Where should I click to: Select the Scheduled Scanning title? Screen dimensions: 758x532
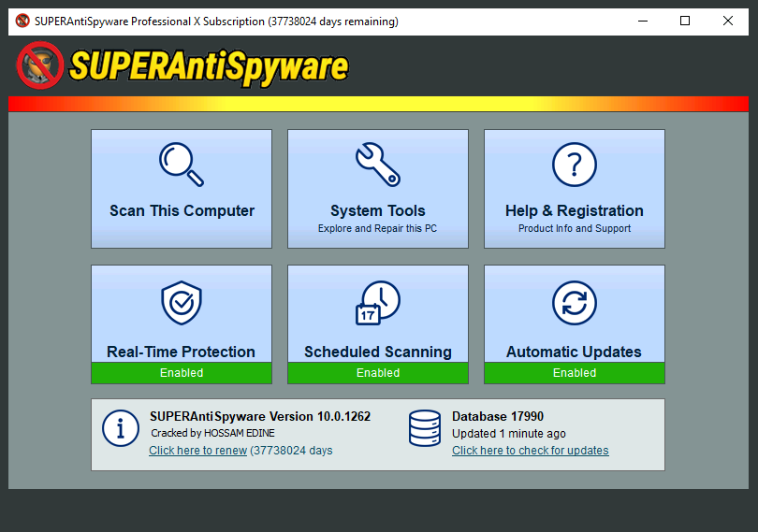[x=377, y=352]
